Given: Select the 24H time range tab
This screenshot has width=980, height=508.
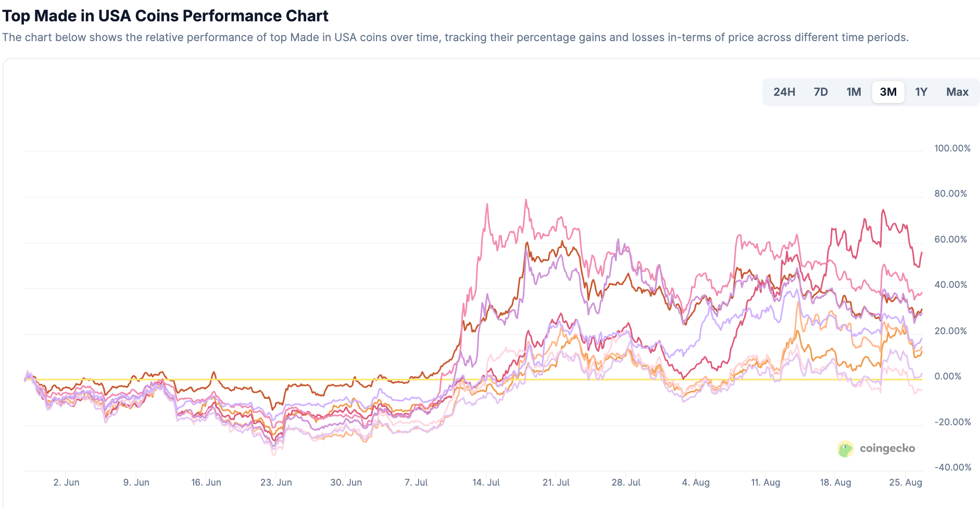Looking at the screenshot, I should (x=784, y=92).
